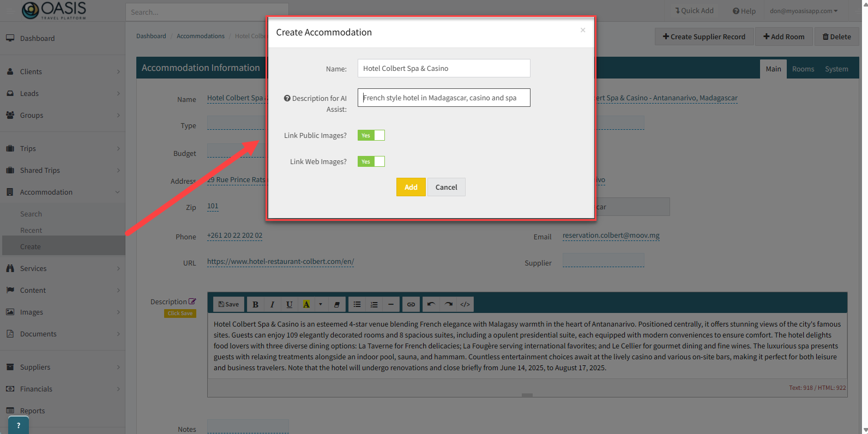Switch to the System tab

click(836, 69)
